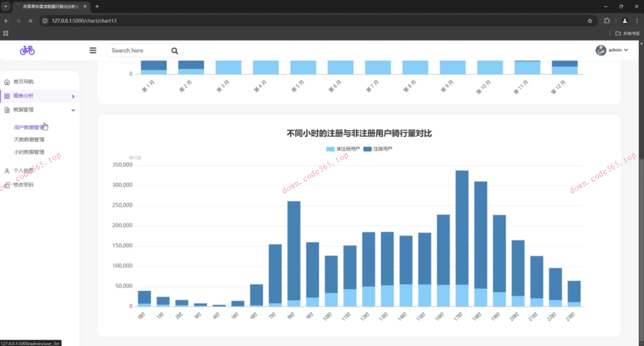Image resolution: width=644 pixels, height=346 pixels.
Task: Stop the page loading
Action: pyautogui.click(x=31, y=21)
